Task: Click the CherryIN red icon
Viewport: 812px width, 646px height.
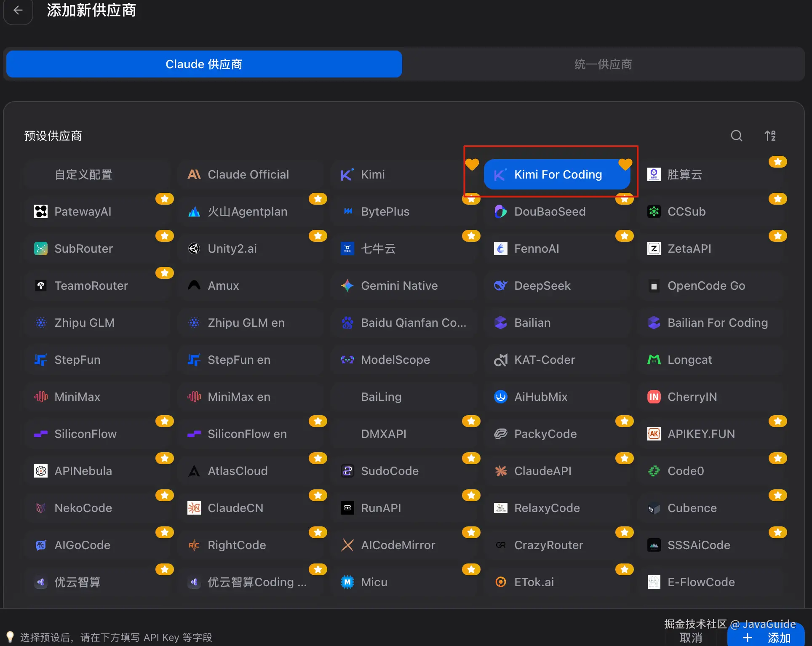Action: click(654, 397)
